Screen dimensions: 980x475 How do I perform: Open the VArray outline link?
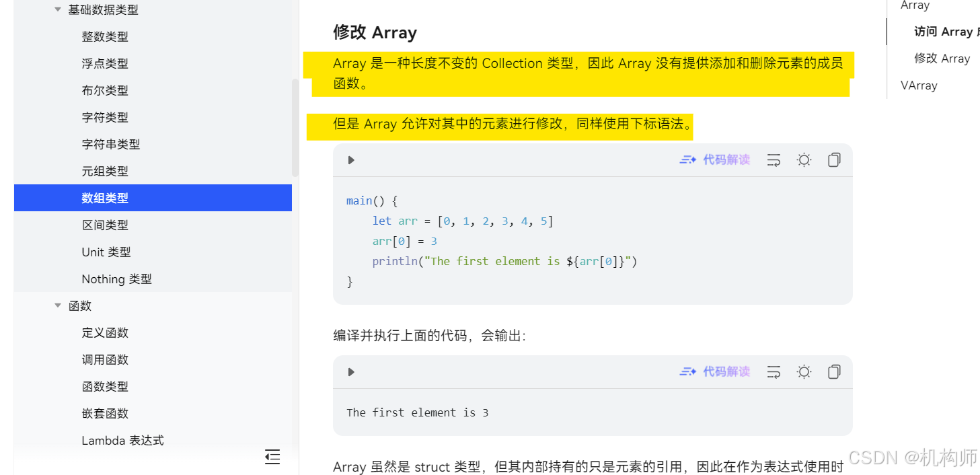(x=918, y=85)
